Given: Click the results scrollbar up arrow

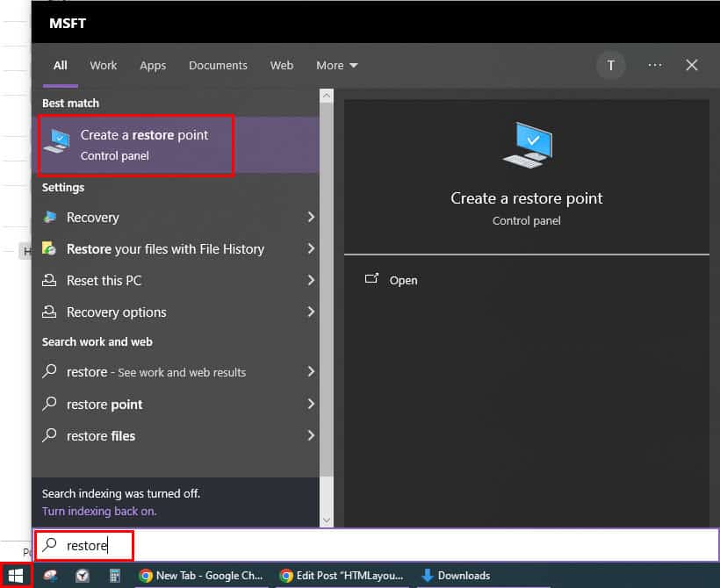Looking at the screenshot, I should coord(327,96).
